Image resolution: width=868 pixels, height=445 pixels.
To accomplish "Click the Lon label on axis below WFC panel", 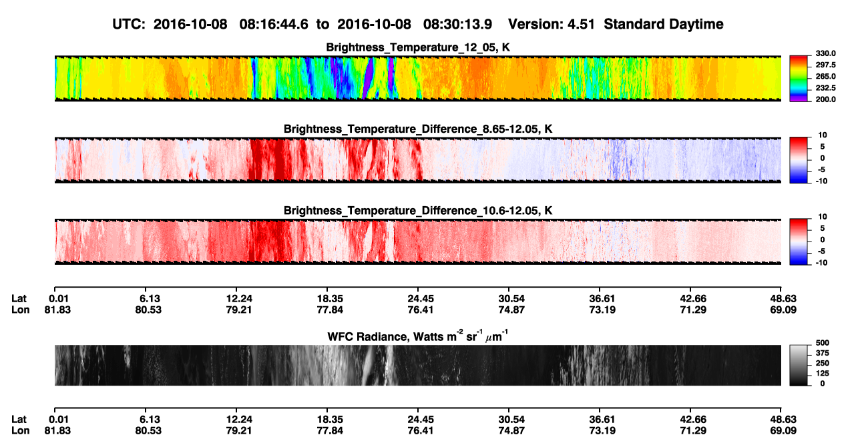I will [20, 430].
